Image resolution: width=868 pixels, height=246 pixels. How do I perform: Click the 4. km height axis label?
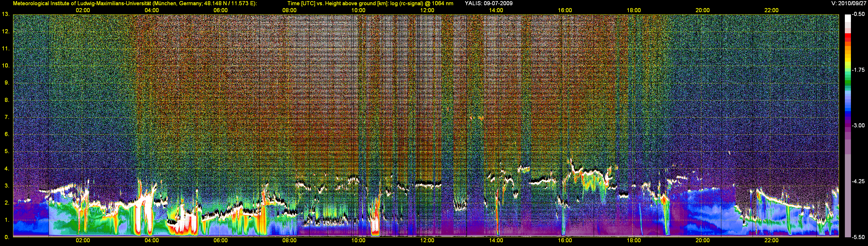(7, 168)
